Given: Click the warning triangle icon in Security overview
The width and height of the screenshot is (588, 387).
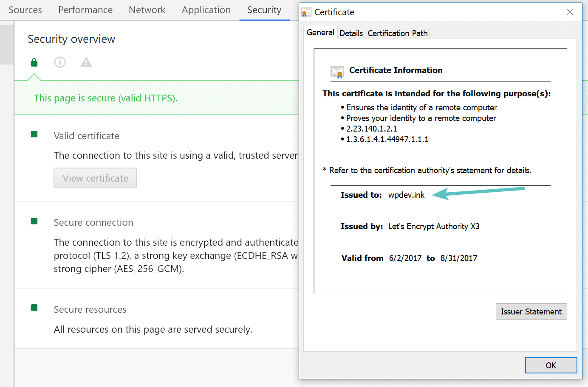Looking at the screenshot, I should [x=86, y=62].
